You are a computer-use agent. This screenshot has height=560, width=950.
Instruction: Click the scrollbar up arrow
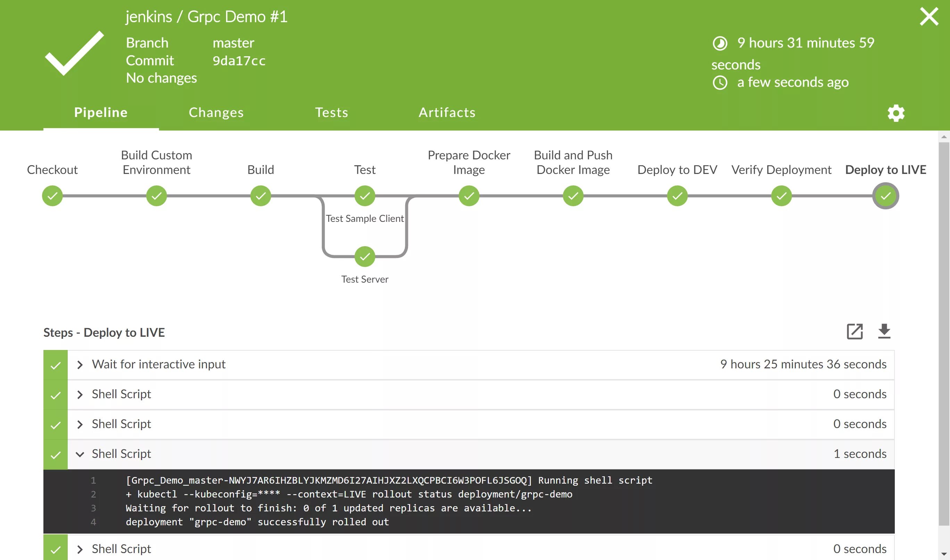944,136
